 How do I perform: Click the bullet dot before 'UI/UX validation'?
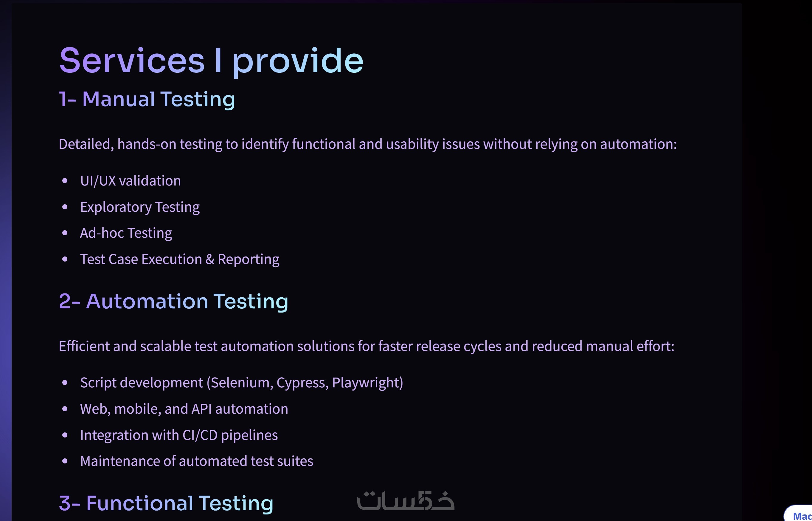pyautogui.click(x=65, y=181)
